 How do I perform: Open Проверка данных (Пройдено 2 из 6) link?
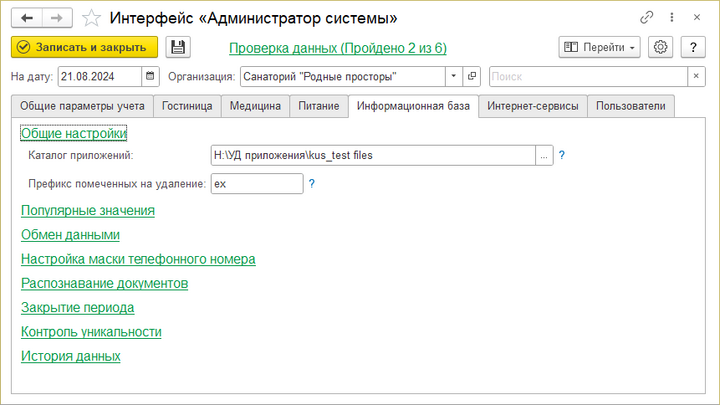[338, 48]
